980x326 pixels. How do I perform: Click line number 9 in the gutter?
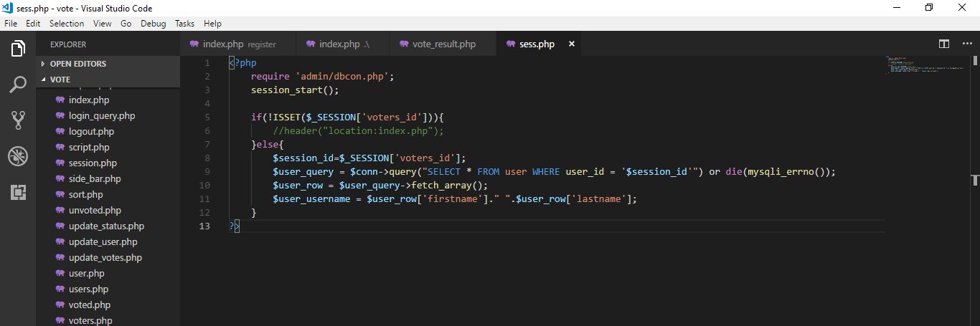(207, 172)
